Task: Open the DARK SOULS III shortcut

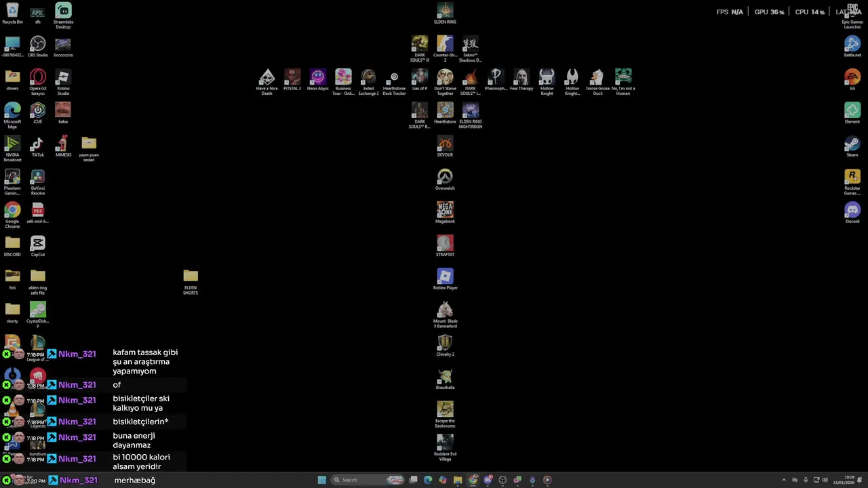Action: 420,49
